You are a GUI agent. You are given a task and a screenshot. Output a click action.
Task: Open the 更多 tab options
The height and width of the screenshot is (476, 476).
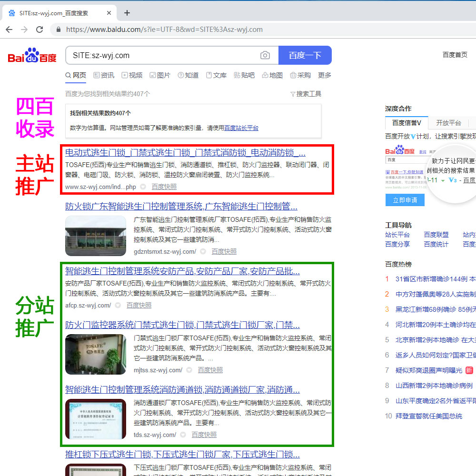point(324,75)
